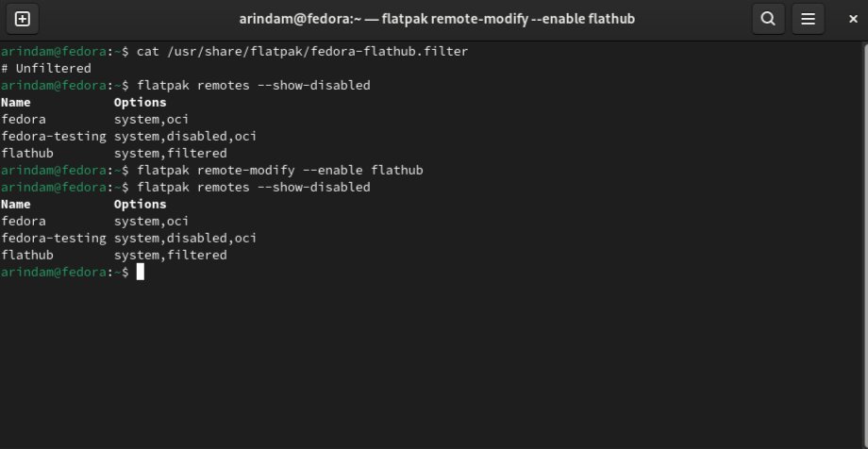Click the first 'Name' column header
Viewport: 868px width, 449px height.
[x=16, y=102]
